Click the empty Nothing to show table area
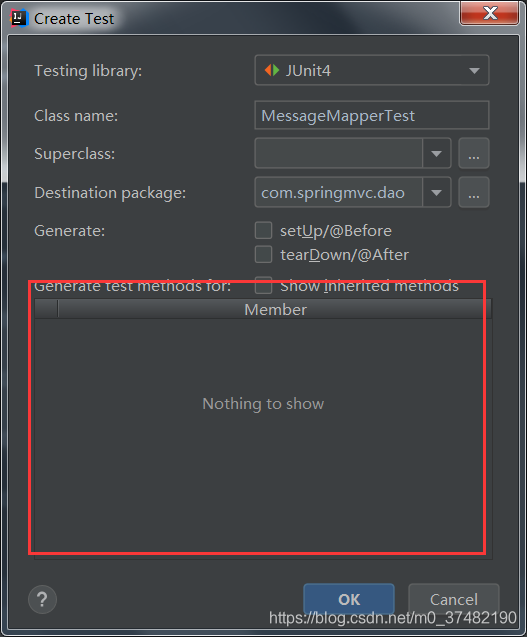 (x=263, y=439)
